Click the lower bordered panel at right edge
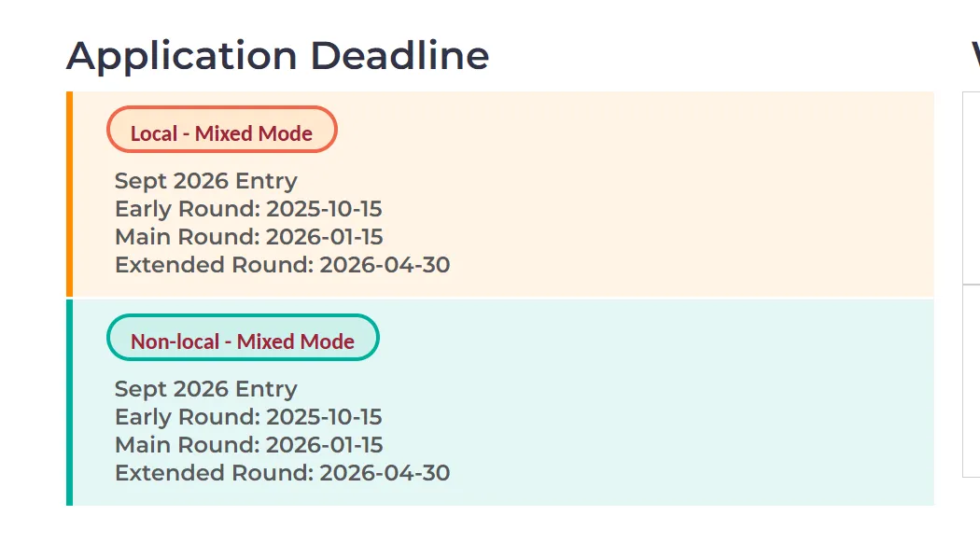 972,381
